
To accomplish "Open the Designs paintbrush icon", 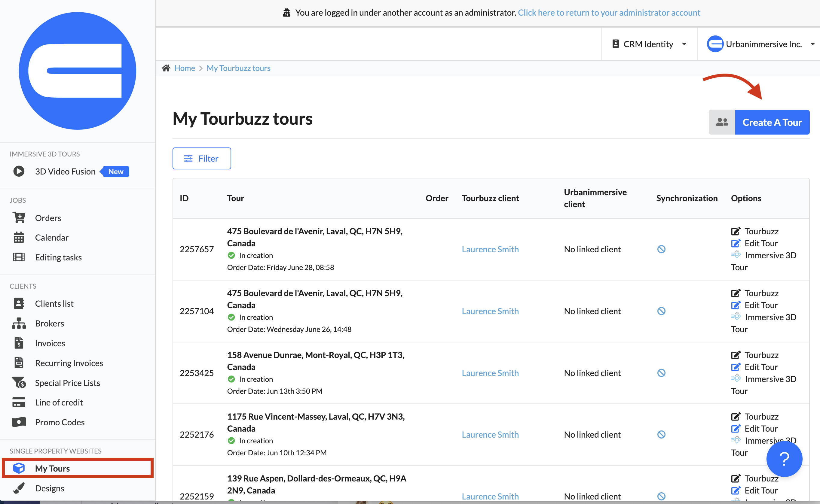I will (x=19, y=488).
